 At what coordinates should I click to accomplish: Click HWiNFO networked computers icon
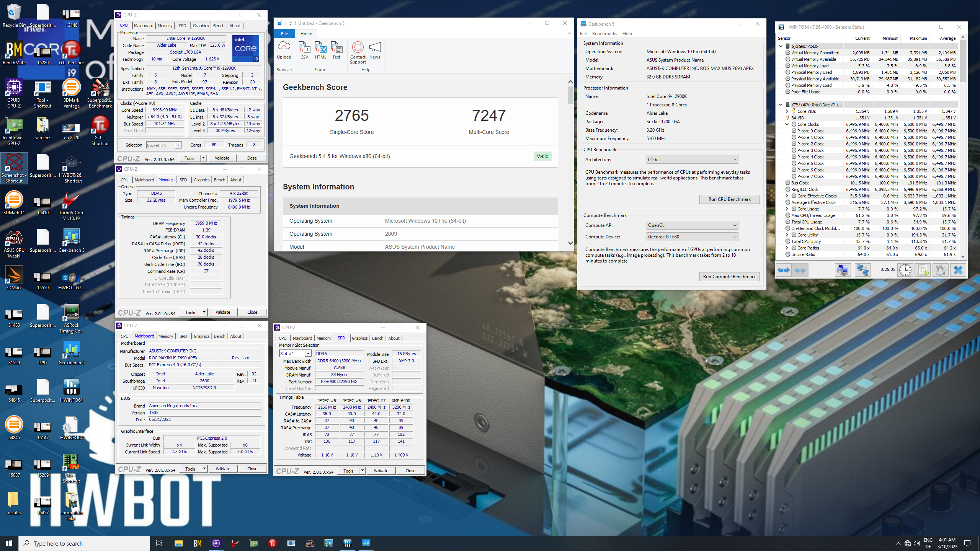(x=862, y=270)
